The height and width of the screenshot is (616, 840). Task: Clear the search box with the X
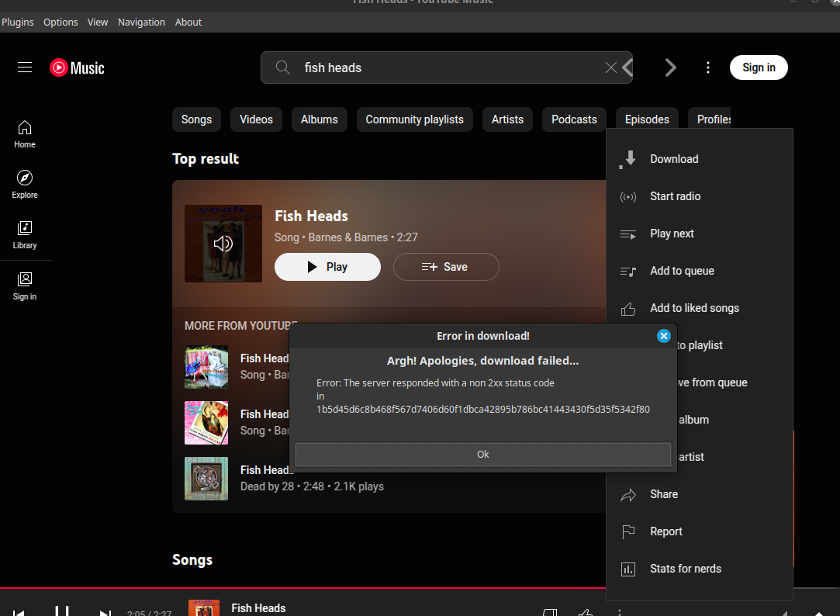coord(610,67)
